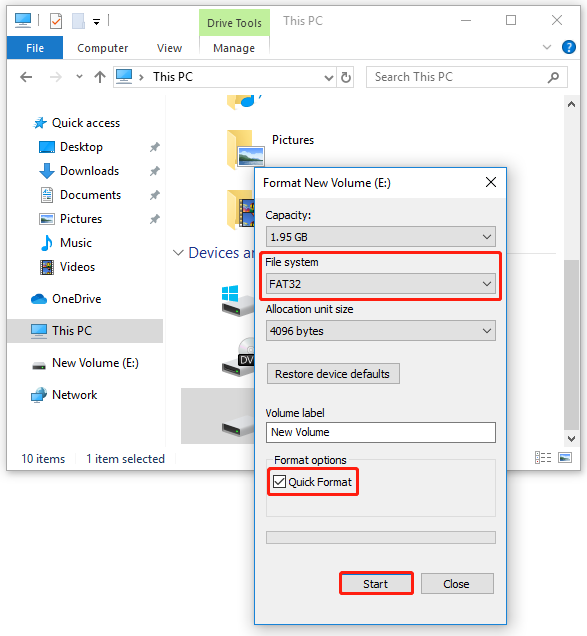Expand the ribbon with the chevron

tap(546, 47)
